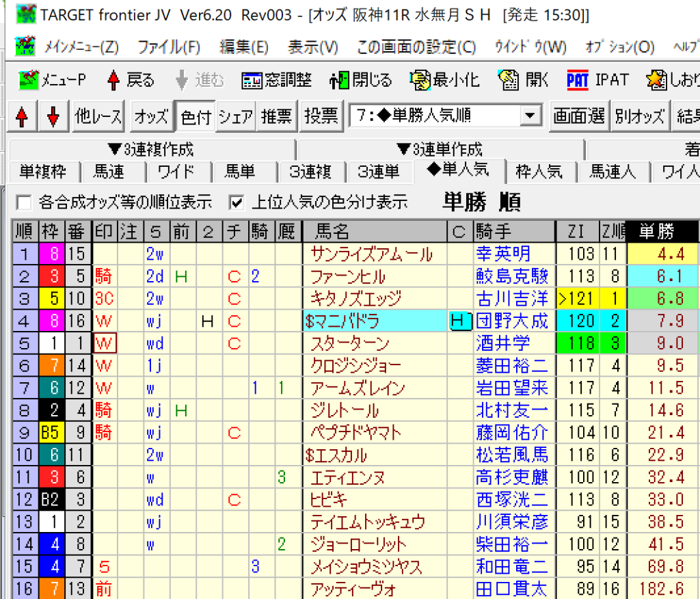Screen dimensions: 700x599
Task: Click the 進む forward arrow
Action: [x=199, y=81]
